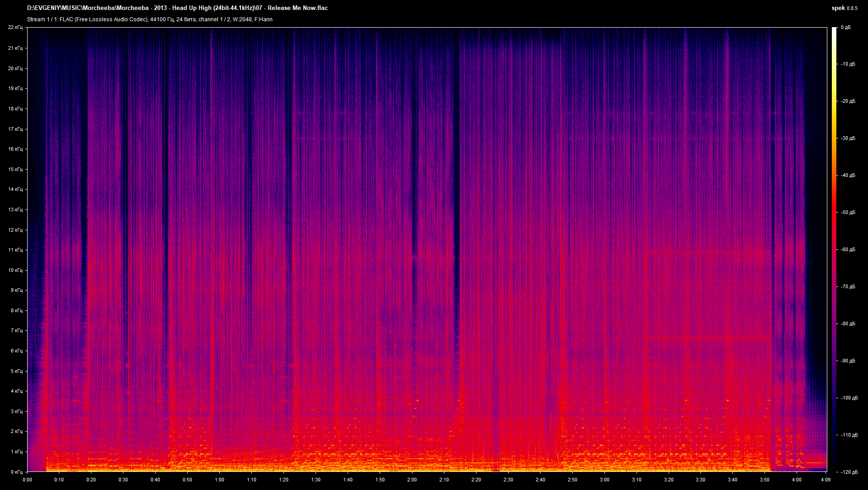Click the '-80 дБ' level scale label

848,324
